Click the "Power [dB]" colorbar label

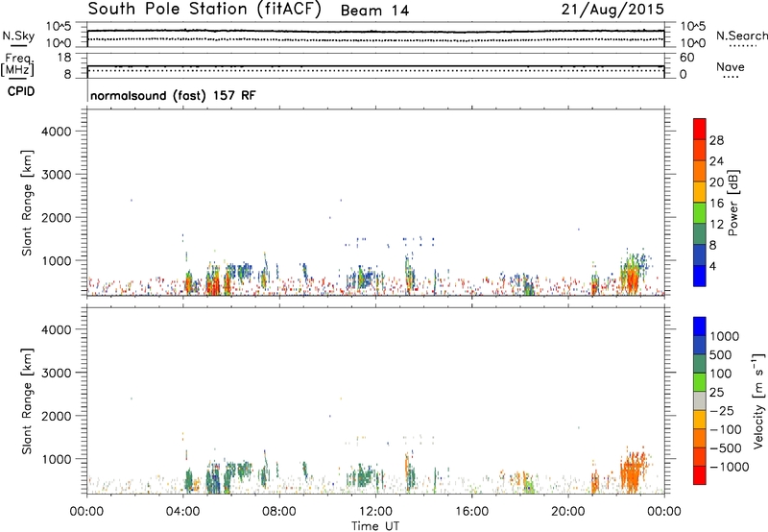tap(732, 203)
